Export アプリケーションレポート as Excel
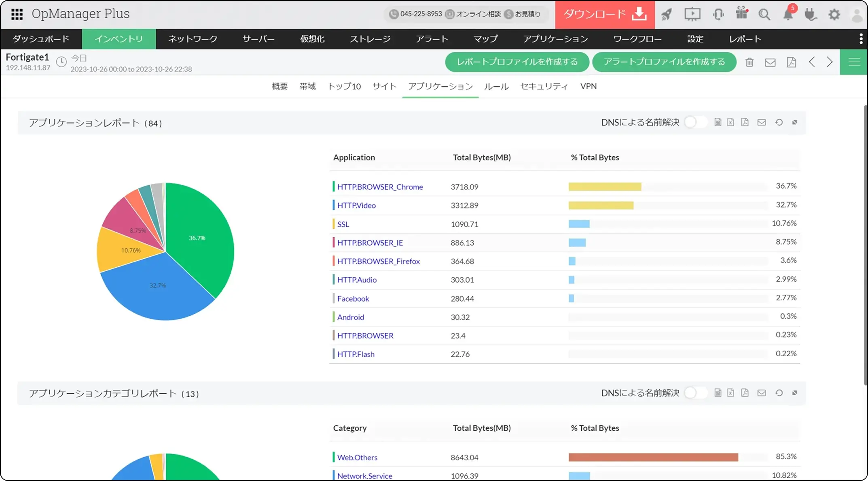The width and height of the screenshot is (868, 481). click(730, 122)
